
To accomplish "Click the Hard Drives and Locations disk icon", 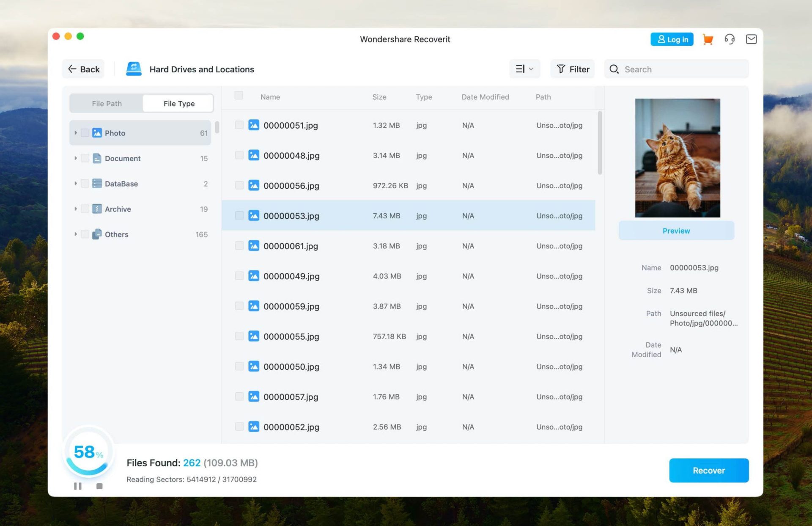I will coord(133,69).
